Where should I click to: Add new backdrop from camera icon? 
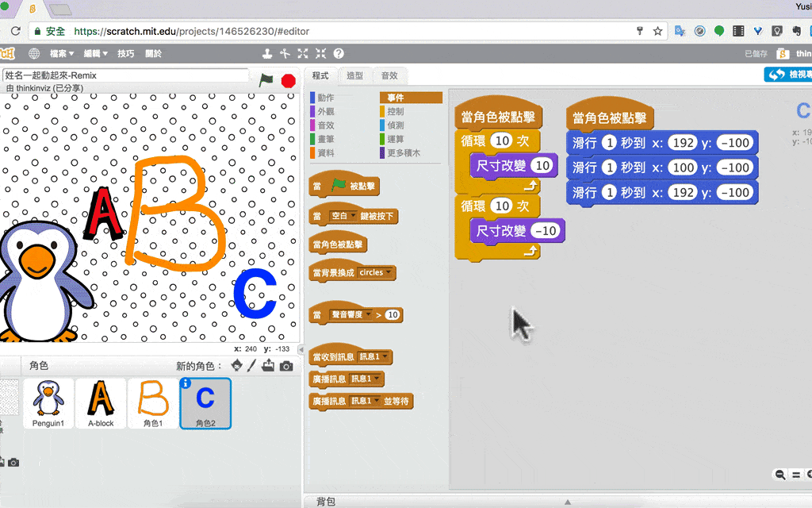click(x=13, y=463)
